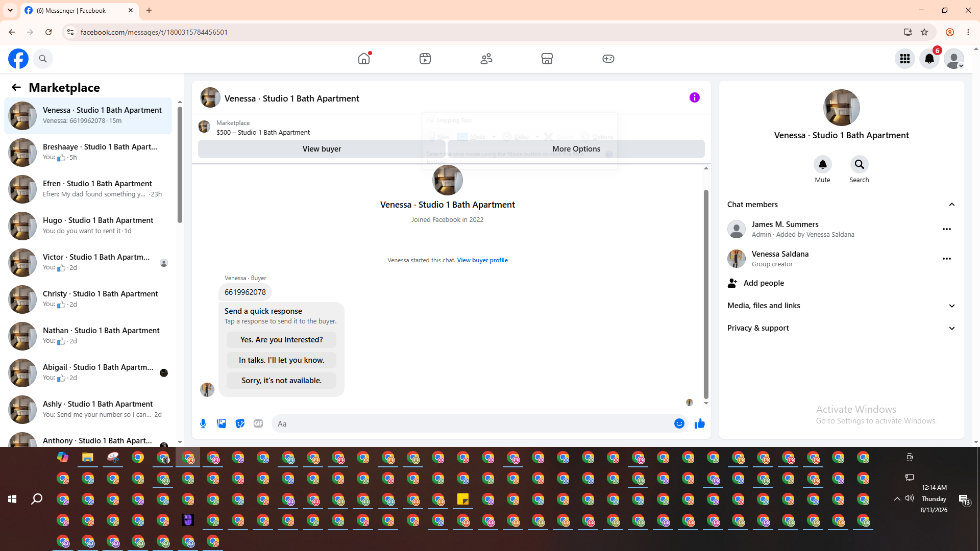This screenshot has width=980, height=551.
Task: Click the browser address bar URL
Action: point(154,32)
